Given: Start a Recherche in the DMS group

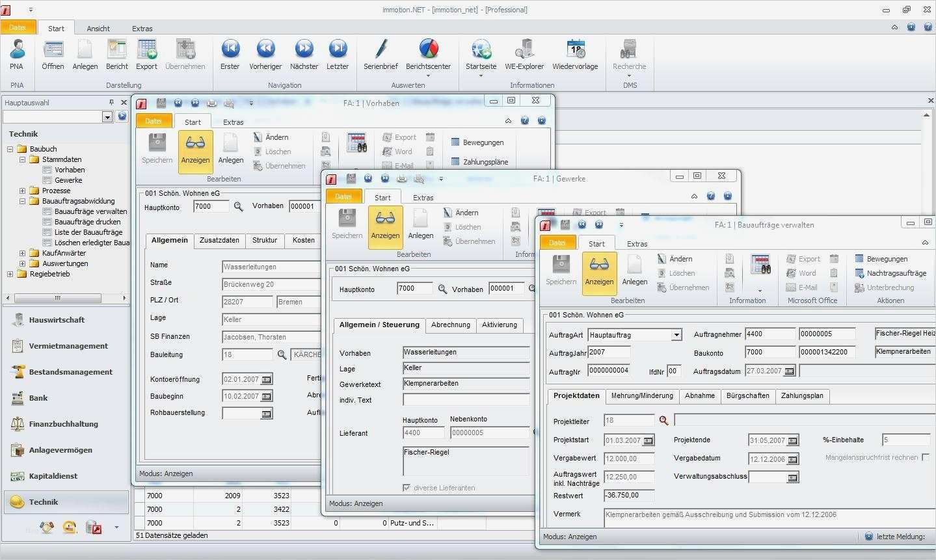Looking at the screenshot, I should [628, 55].
